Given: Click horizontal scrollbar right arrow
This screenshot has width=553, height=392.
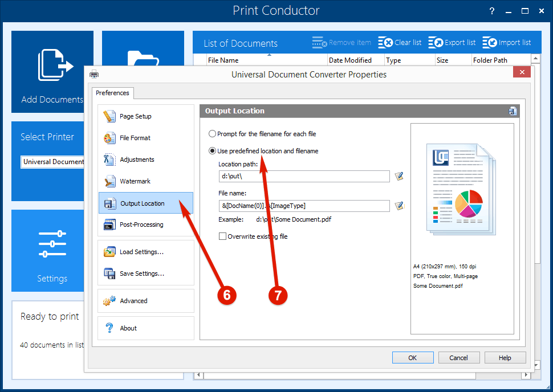Looking at the screenshot, I should pos(526,375).
